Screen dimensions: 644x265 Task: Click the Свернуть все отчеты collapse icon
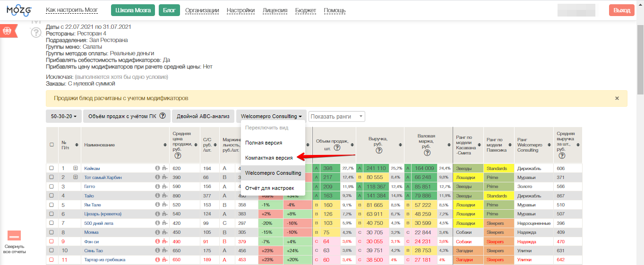pyautogui.click(x=14, y=236)
